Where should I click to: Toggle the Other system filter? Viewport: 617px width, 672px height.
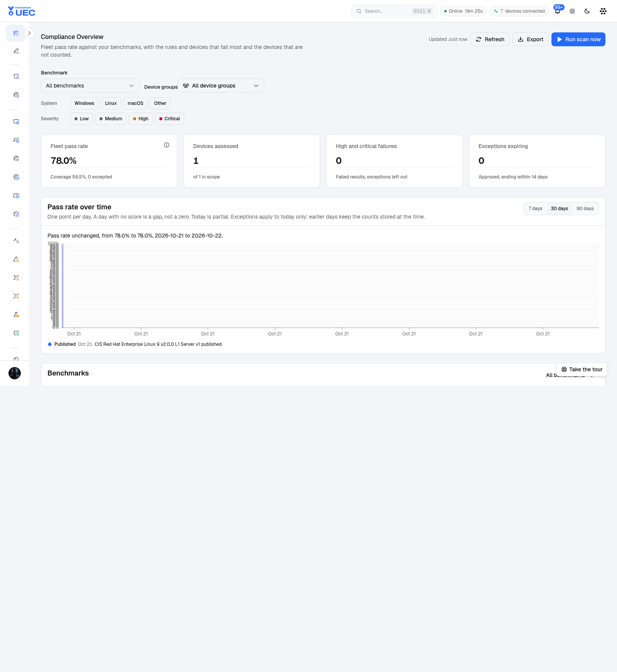pyautogui.click(x=160, y=103)
